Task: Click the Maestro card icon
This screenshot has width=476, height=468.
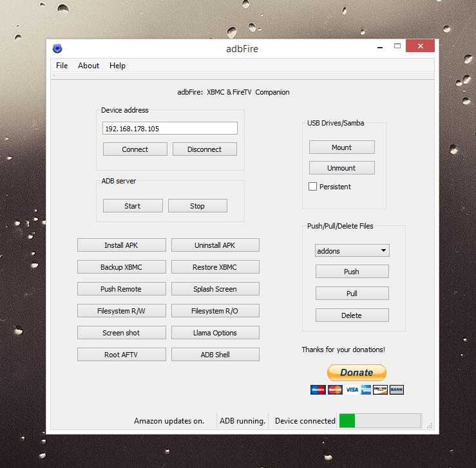Action: 318,389
